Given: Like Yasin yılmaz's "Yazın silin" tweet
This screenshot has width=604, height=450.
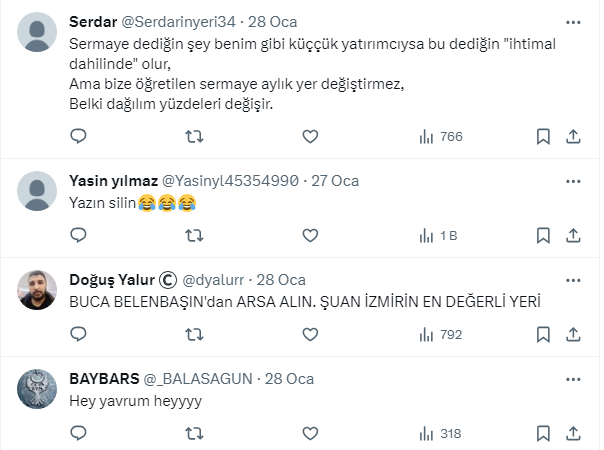Looking at the screenshot, I should point(310,235).
